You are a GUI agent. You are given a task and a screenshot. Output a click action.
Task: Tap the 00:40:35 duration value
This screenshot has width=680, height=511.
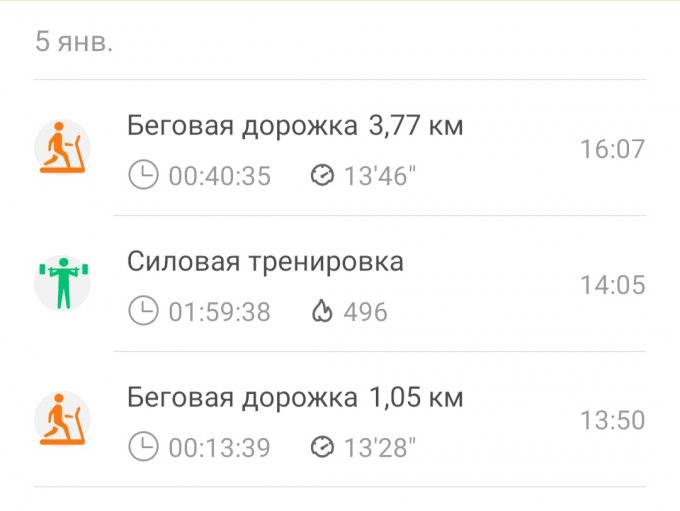219,177
